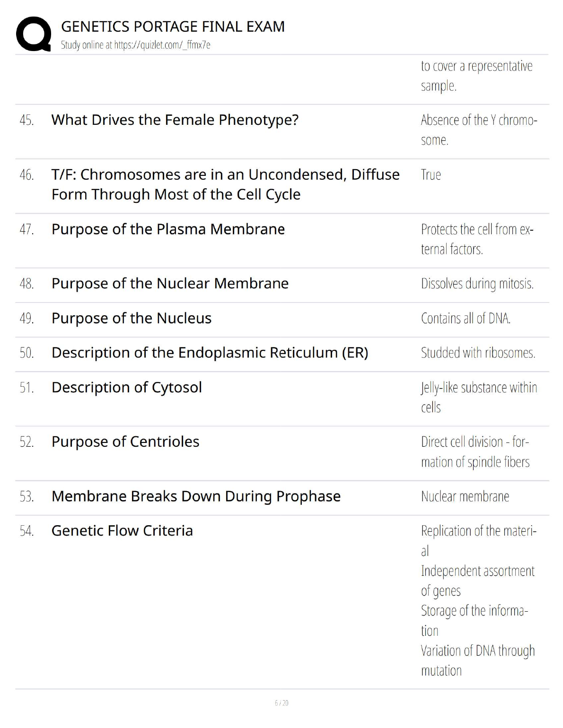The image size is (563, 728).
Task: Click the 6 / 20 page number
Action: (x=281, y=703)
